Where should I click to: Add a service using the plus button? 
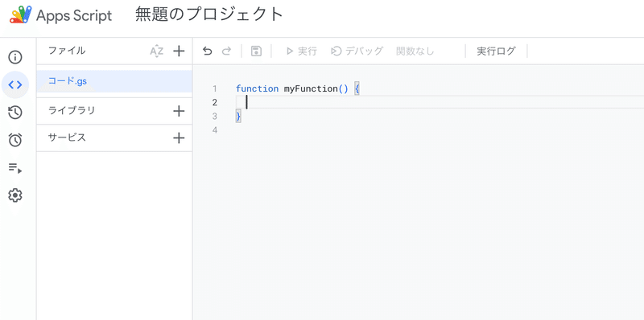[179, 137]
